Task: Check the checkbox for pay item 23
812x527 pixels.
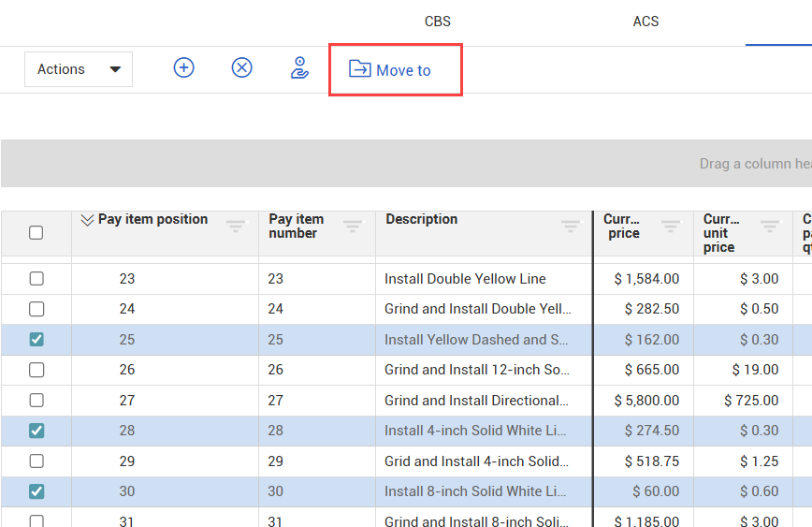Action: pyautogui.click(x=36, y=279)
